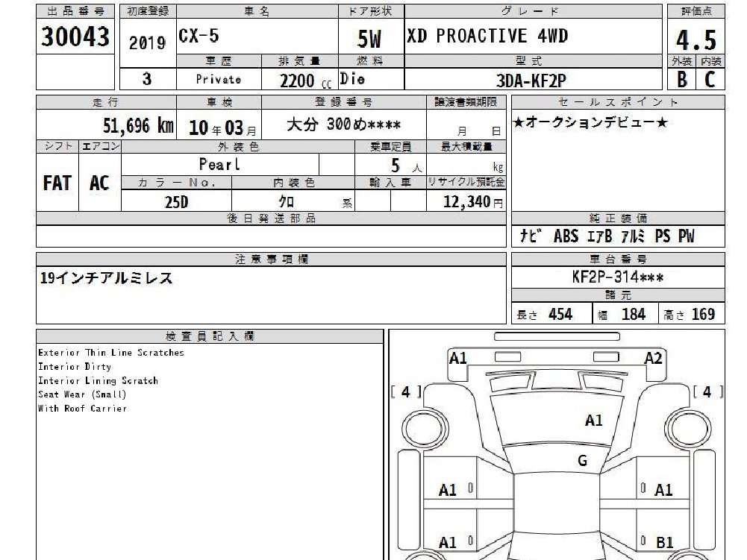Click the 検査員記入欄 section header
Screen dimensions: 747x560
[x=210, y=336]
